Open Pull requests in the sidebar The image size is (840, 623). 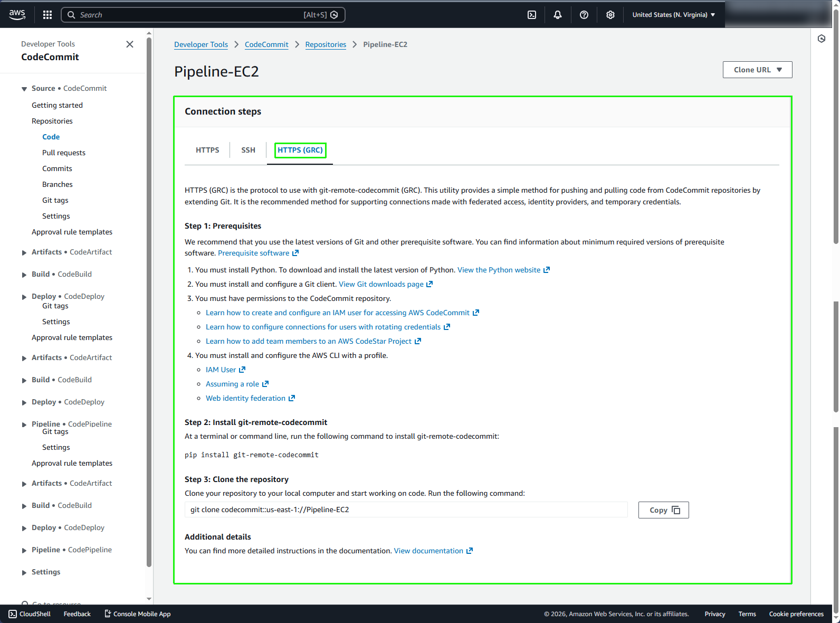(x=64, y=153)
